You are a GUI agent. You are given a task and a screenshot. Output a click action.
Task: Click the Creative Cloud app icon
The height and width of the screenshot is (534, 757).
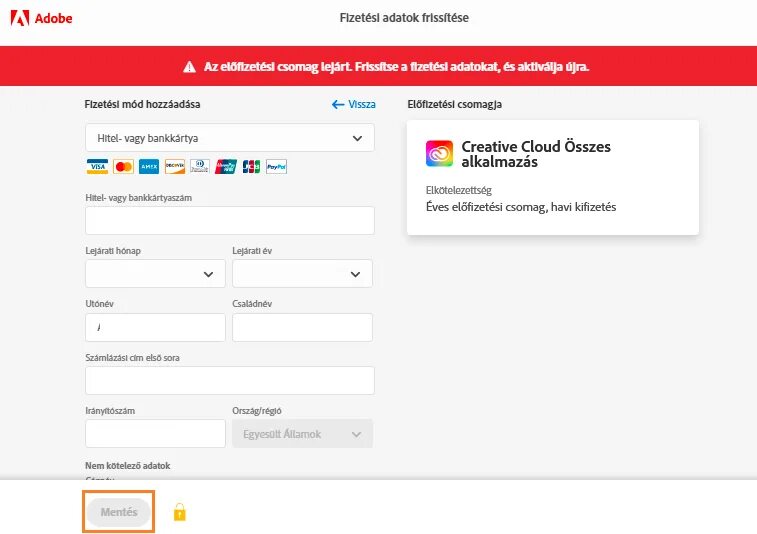[x=439, y=154]
